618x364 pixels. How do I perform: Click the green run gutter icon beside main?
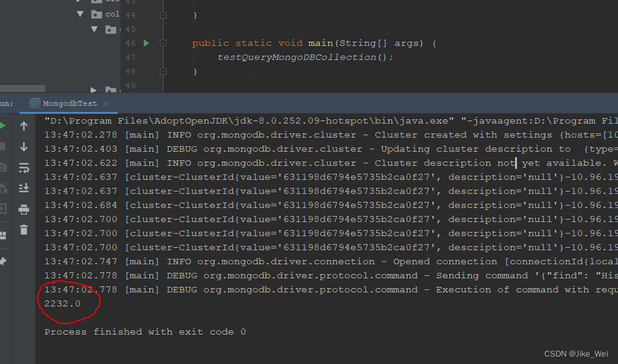[x=146, y=43]
